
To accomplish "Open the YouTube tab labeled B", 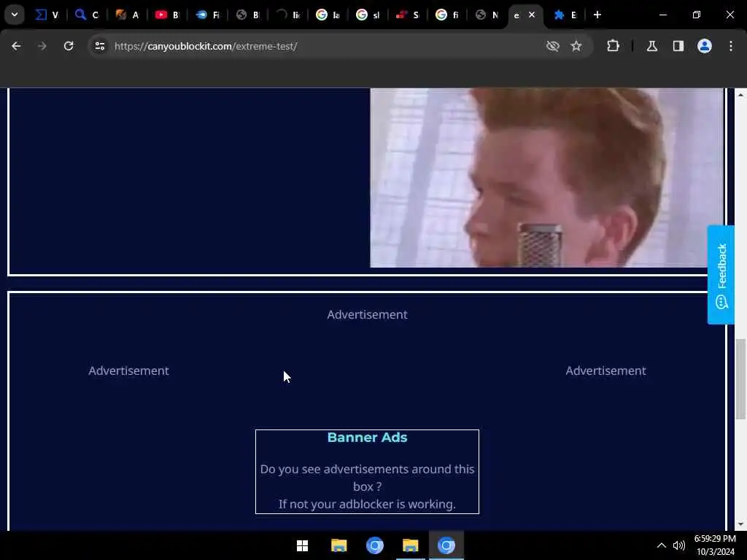I will [x=167, y=15].
